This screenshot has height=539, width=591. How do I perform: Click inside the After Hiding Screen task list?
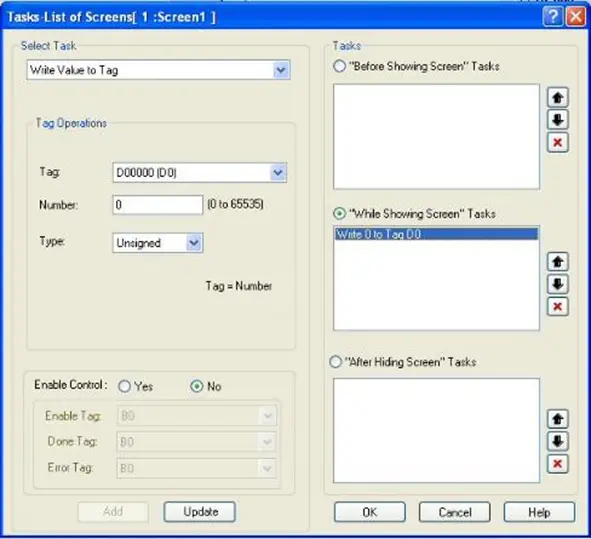(x=436, y=430)
